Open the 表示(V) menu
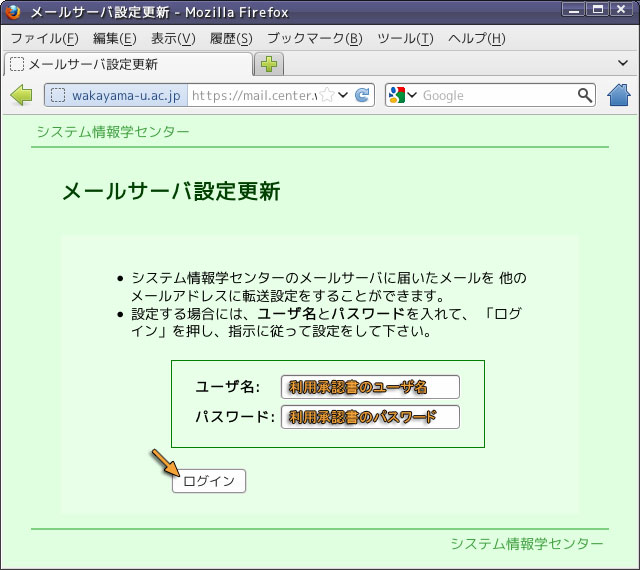This screenshot has height=570, width=640. [x=173, y=38]
